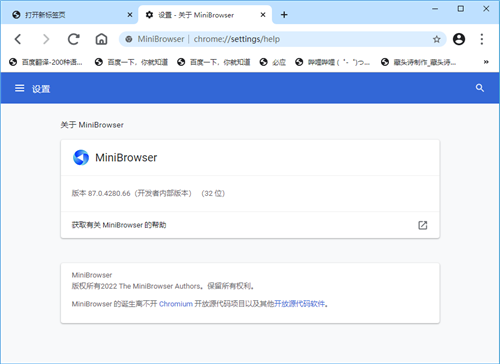Open the user profile icon
The image size is (500, 364).
pyautogui.click(x=459, y=39)
